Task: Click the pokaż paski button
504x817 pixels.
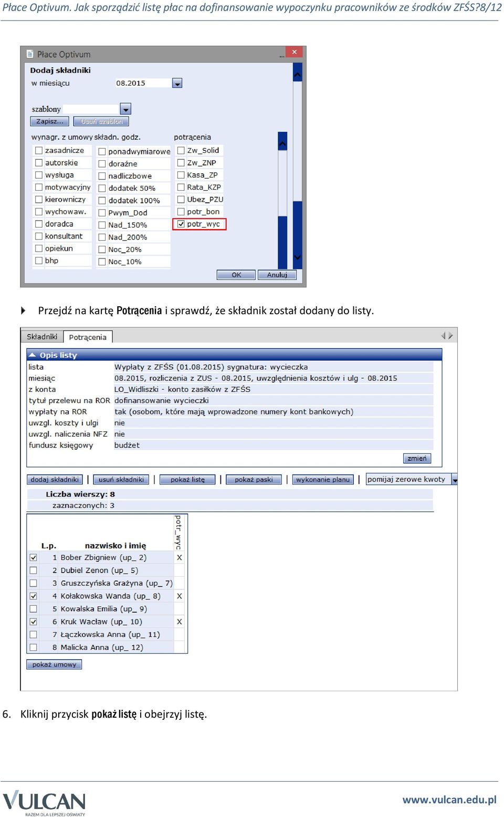Action: [254, 479]
